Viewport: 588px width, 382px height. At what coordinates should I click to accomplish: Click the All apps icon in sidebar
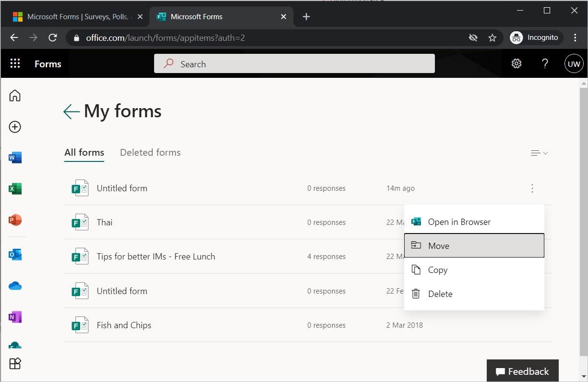pos(15,364)
